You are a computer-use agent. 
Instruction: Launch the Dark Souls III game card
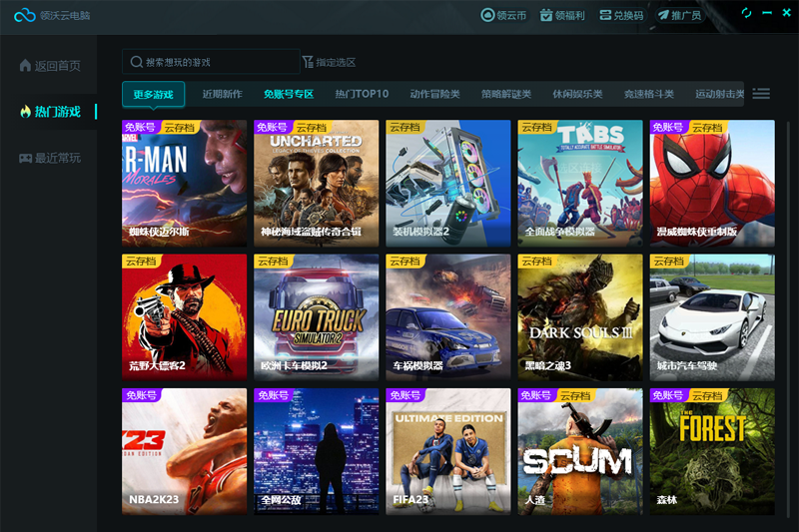tap(579, 315)
